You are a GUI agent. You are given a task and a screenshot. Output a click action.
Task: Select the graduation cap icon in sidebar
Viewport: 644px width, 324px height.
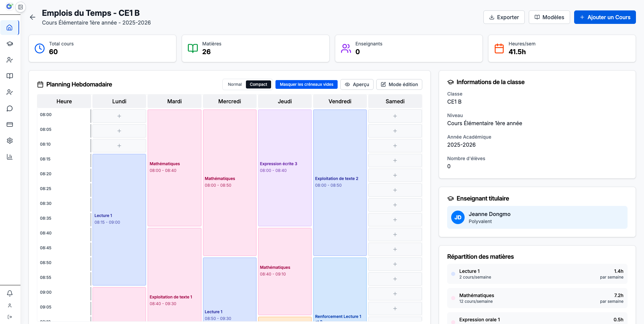click(x=9, y=44)
